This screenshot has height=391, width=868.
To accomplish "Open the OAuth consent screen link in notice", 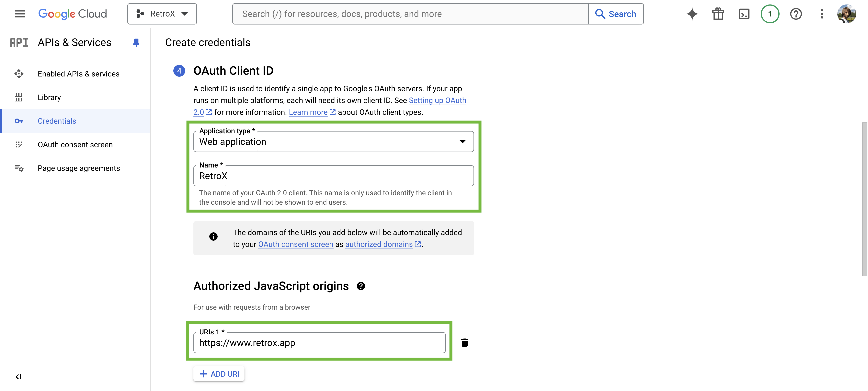I will (x=295, y=244).
